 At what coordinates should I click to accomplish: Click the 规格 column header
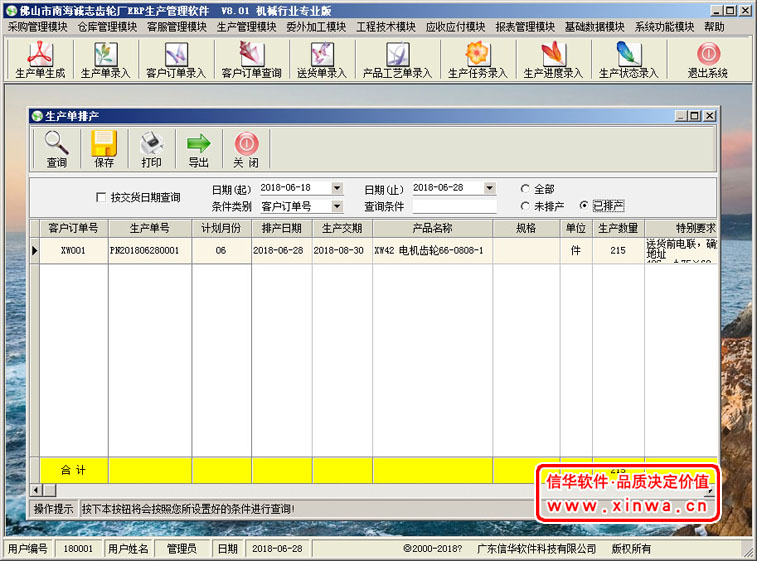[526, 228]
